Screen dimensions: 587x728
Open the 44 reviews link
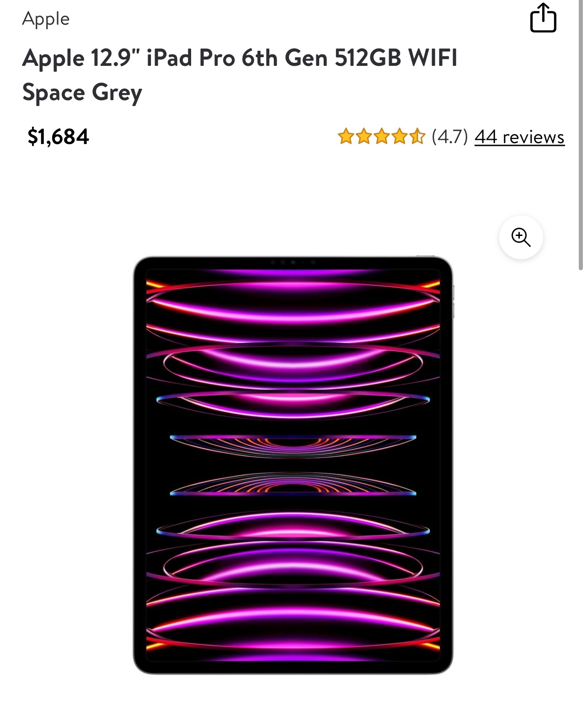520,137
